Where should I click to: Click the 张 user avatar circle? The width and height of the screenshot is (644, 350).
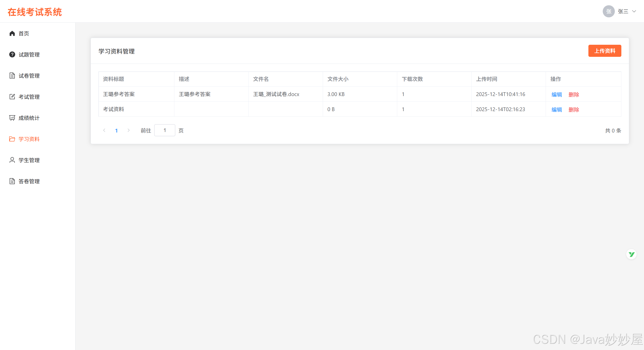pos(609,11)
